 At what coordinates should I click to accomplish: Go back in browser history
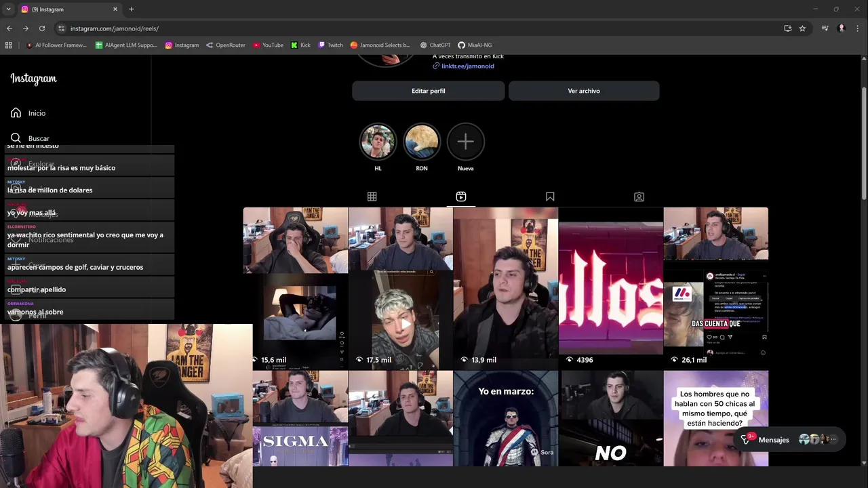9,28
